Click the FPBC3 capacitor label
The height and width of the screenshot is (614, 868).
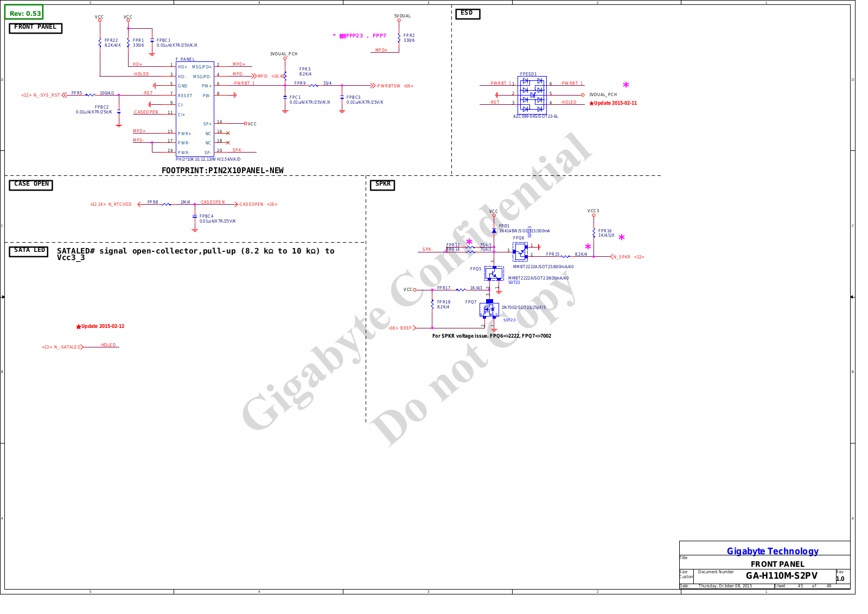[365, 100]
